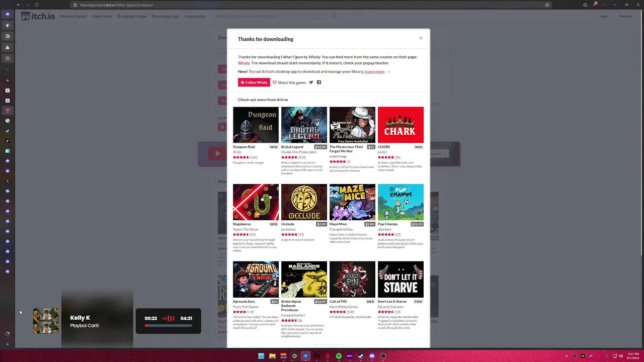Open Community in itch.io navigation
Screen dimensions: 644x362
pos(195,16)
